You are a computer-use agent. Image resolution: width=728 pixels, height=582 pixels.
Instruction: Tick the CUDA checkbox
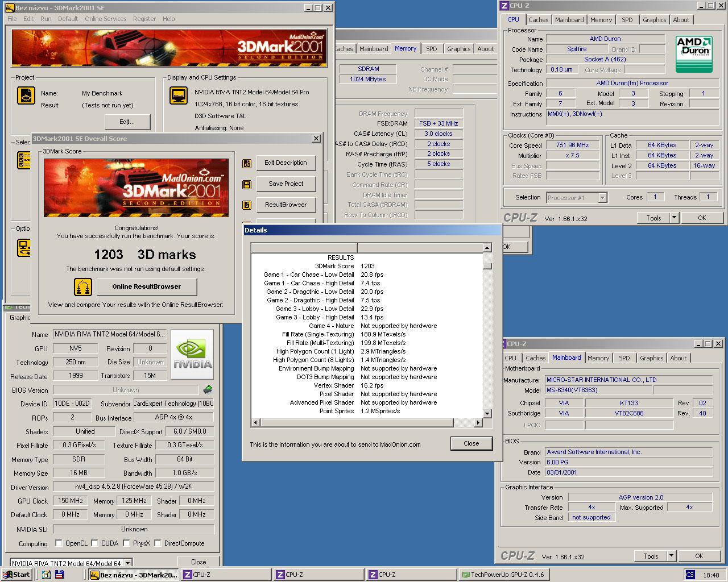coord(94,543)
